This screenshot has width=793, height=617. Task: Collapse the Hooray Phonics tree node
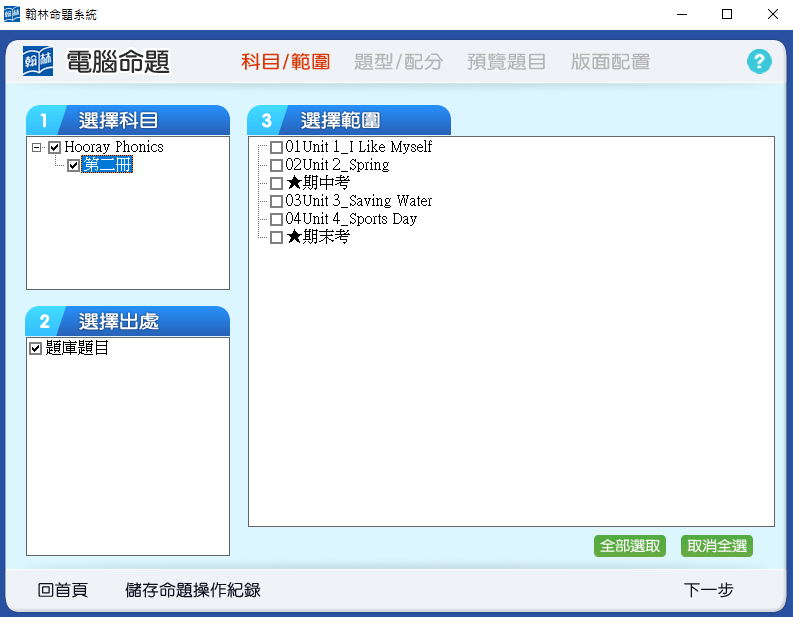36,148
